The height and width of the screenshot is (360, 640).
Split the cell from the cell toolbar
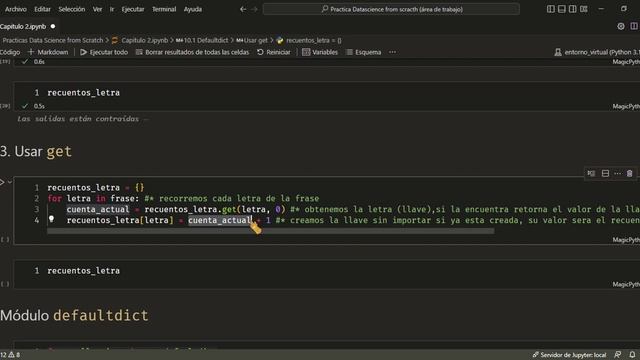point(605,173)
